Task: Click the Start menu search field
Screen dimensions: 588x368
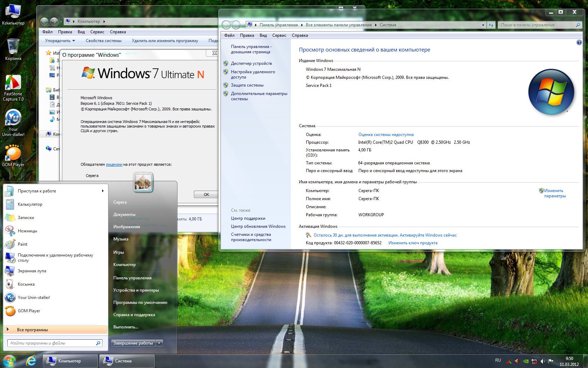Action: pyautogui.click(x=52, y=343)
